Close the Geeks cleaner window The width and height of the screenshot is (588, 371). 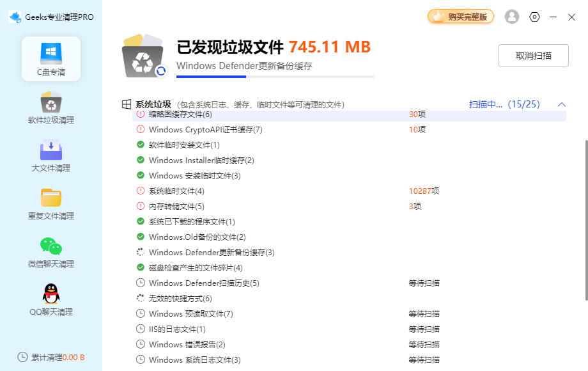[571, 17]
